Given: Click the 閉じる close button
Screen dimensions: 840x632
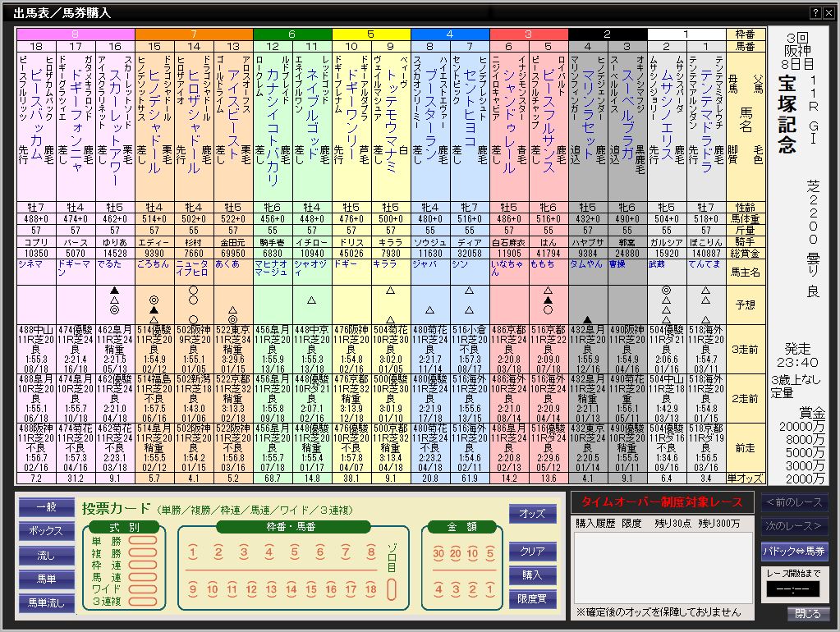Looking at the screenshot, I should click(x=808, y=614).
